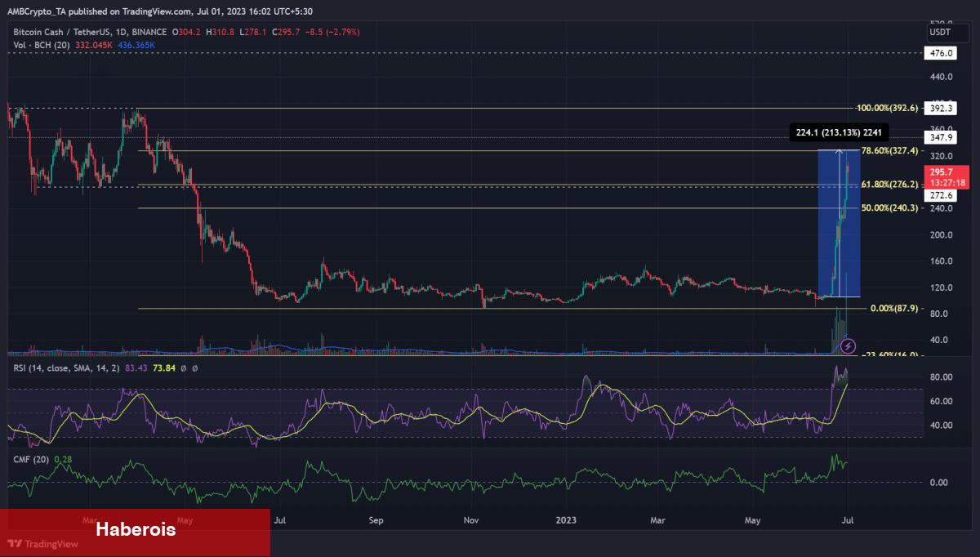Click the 2023 label on time axis
The width and height of the screenshot is (980, 557).
(565, 519)
